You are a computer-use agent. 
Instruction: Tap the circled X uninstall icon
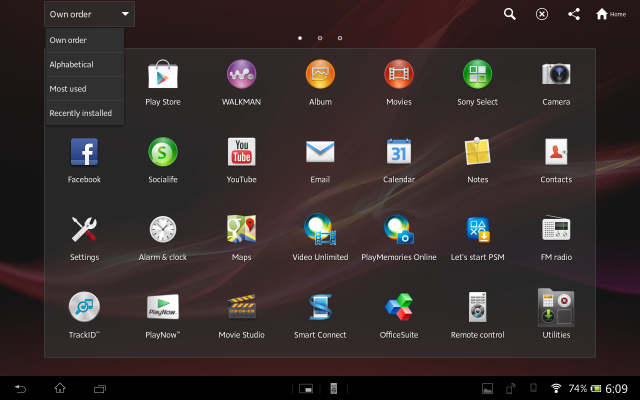click(x=542, y=14)
